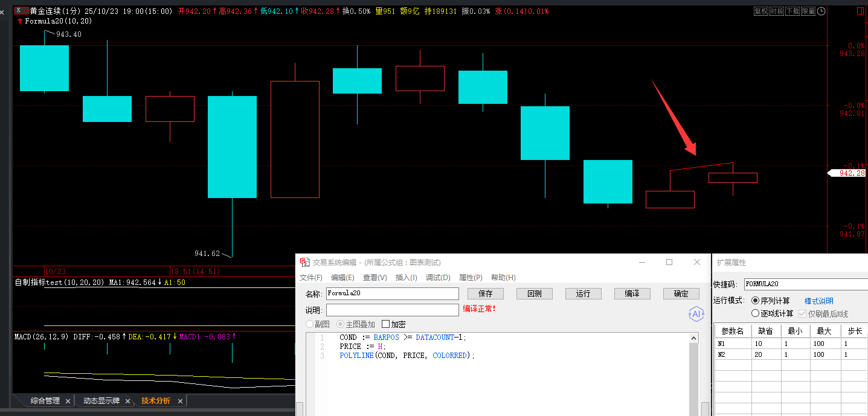
Task: Open the 插入(I) menu
Action: point(406,278)
